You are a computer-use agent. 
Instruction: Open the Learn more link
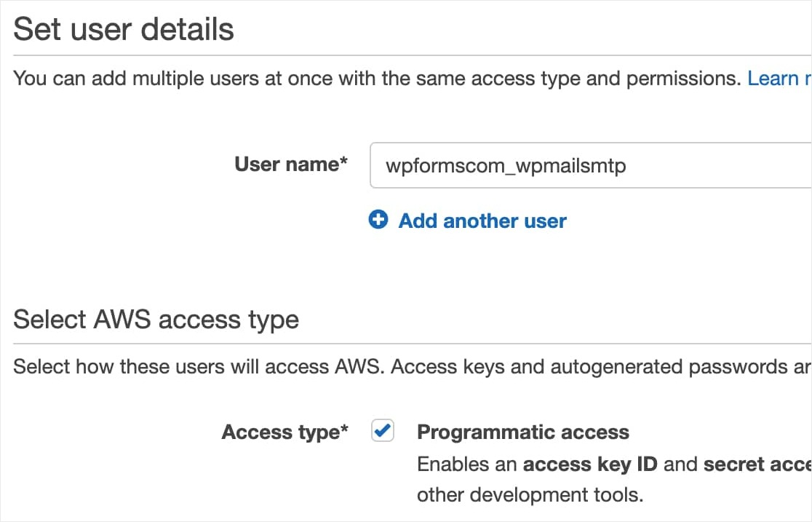point(779,79)
